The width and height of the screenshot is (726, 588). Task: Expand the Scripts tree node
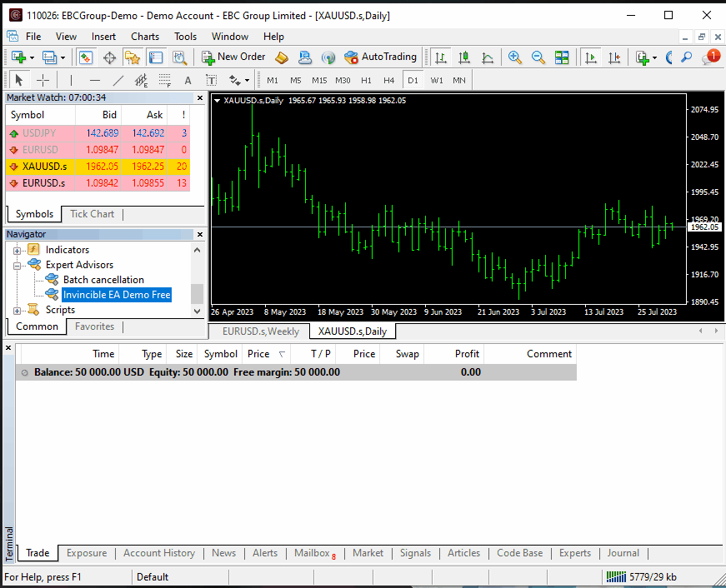coord(17,310)
